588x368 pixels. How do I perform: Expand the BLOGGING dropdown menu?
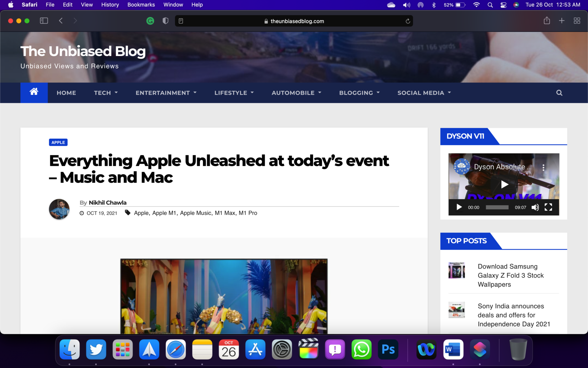359,93
